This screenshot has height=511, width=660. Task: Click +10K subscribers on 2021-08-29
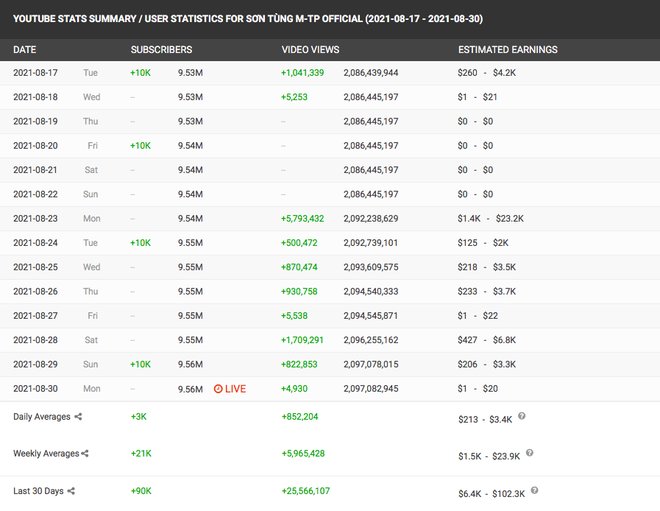click(141, 365)
